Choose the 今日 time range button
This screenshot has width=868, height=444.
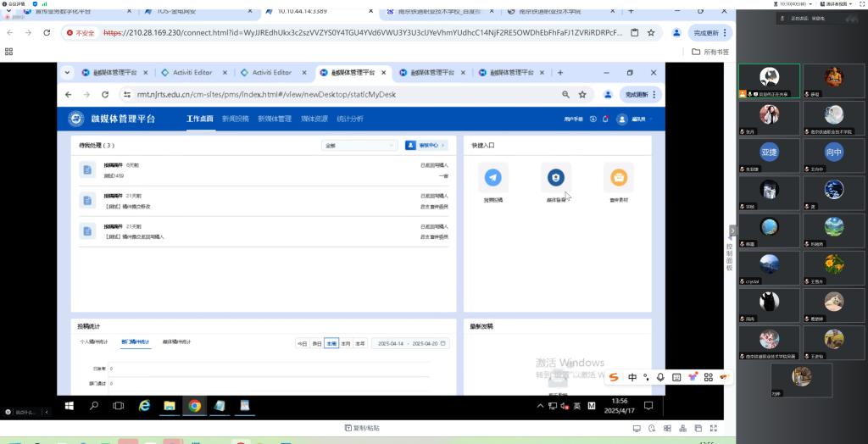coord(303,343)
